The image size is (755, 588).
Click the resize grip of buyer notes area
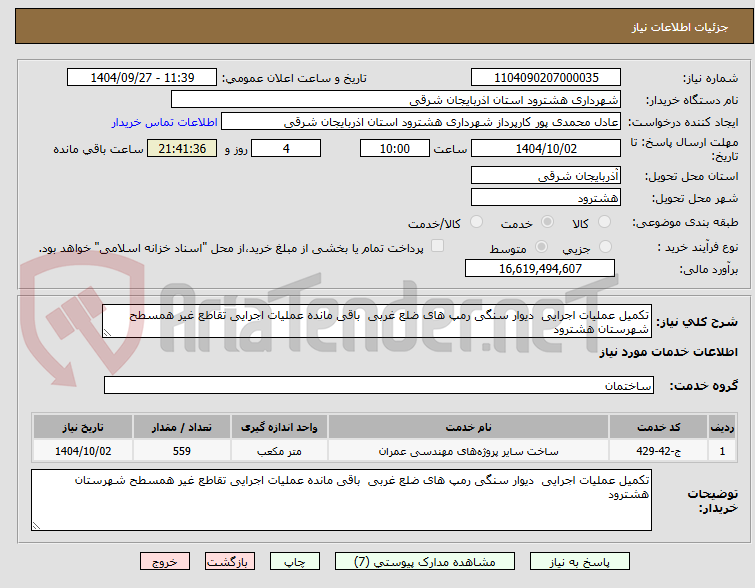(x=36, y=526)
